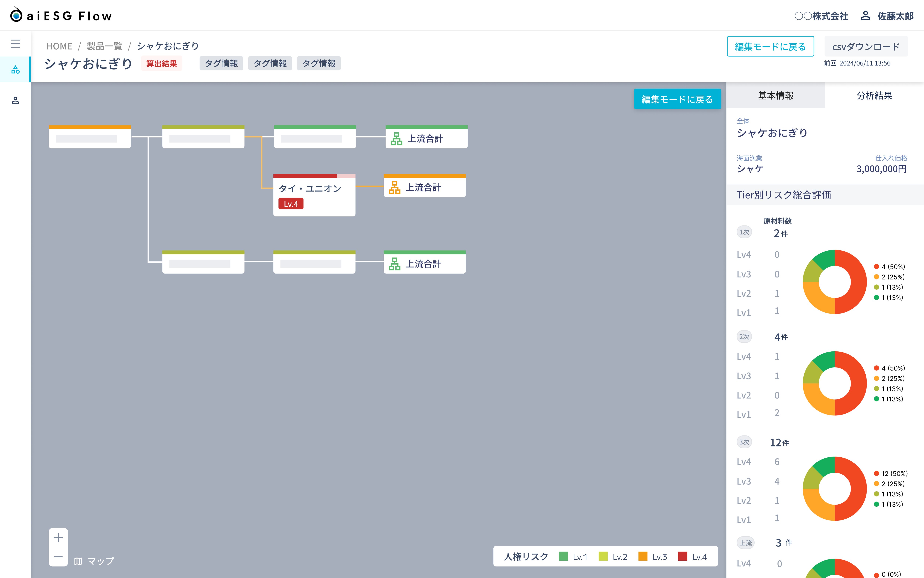The height and width of the screenshot is (578, 924).
Task: Click the Lv.4 red legend swatch
Action: [x=683, y=556]
